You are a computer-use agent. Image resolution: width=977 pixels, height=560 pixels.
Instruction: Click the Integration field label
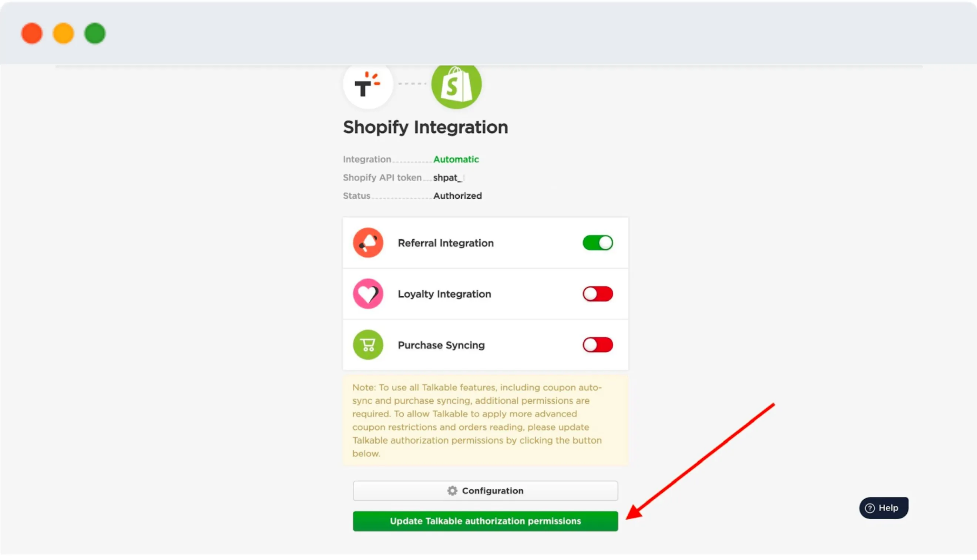coord(367,159)
